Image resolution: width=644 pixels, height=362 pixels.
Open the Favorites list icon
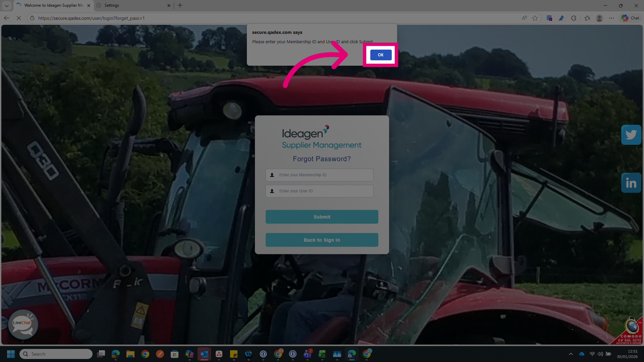(587, 18)
